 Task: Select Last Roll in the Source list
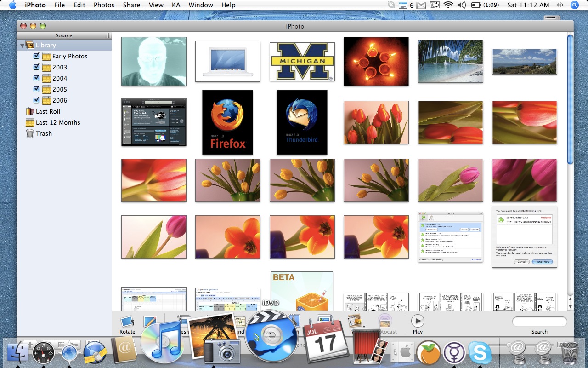click(48, 111)
